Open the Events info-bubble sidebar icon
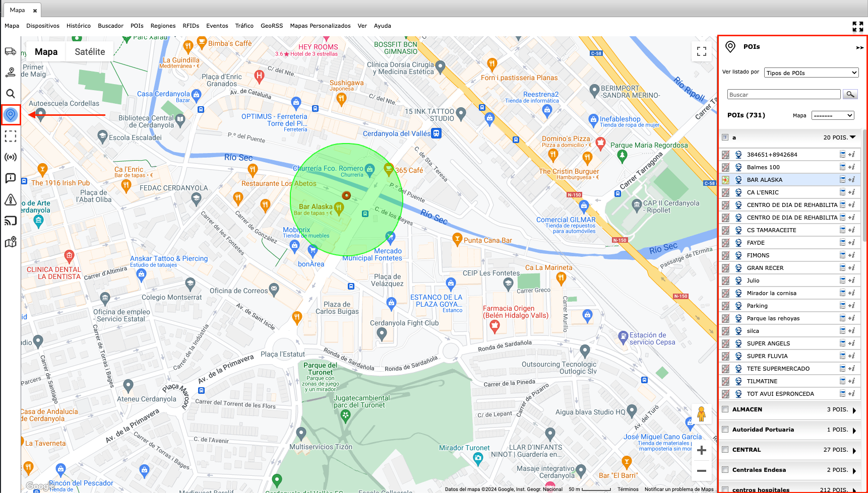 [11, 178]
